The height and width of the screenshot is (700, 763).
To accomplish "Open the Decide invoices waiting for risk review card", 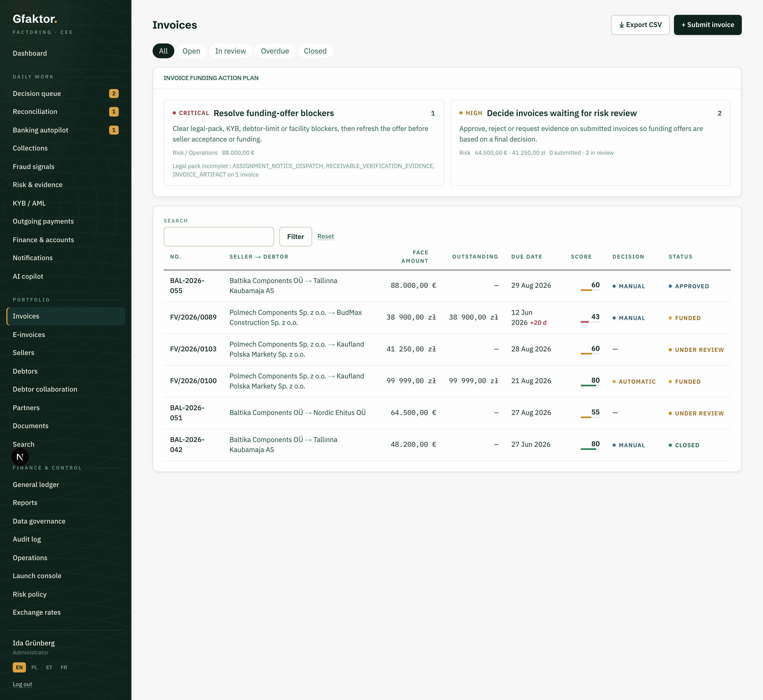I will 590,143.
